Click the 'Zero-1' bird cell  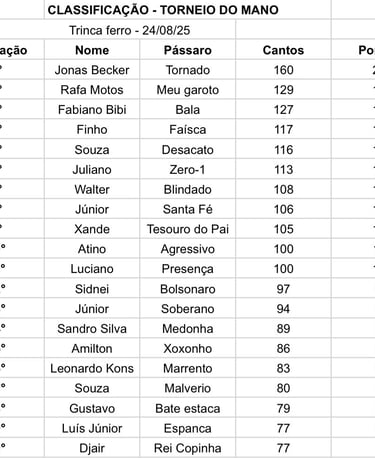(x=188, y=170)
